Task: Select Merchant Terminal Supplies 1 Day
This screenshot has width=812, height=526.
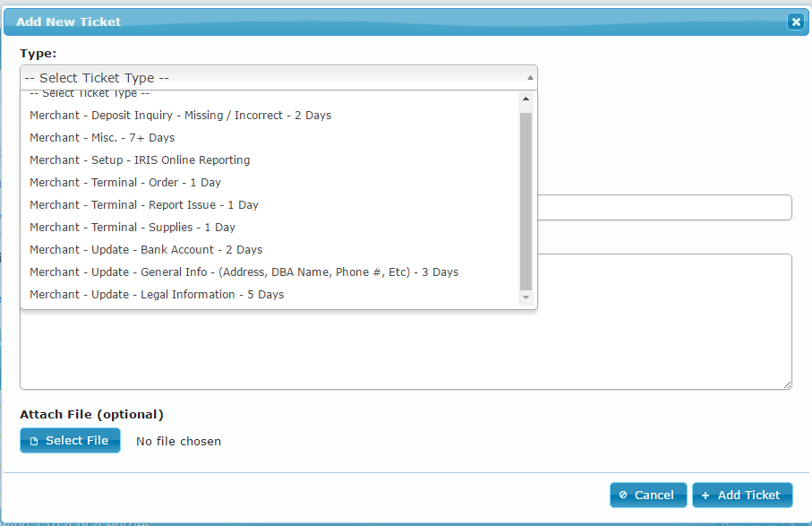Action: click(x=132, y=228)
